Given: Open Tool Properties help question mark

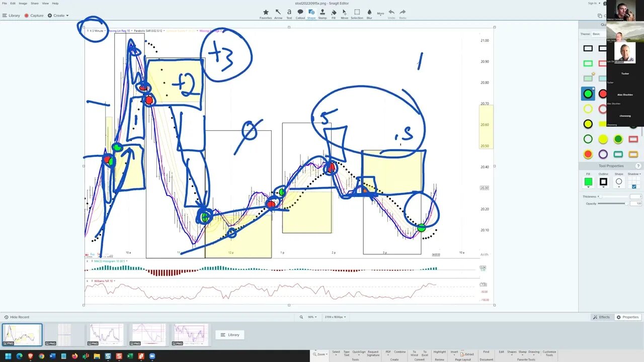Looking at the screenshot, I should click(x=638, y=166).
